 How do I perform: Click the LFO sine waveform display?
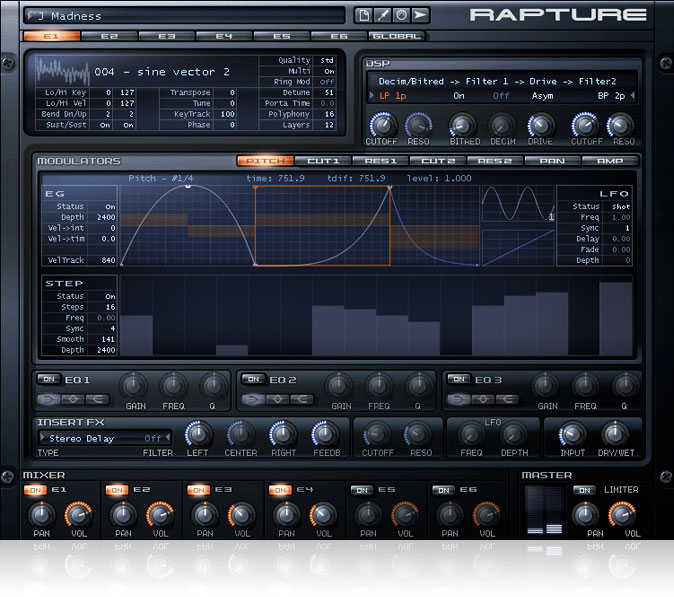pyautogui.click(x=518, y=204)
